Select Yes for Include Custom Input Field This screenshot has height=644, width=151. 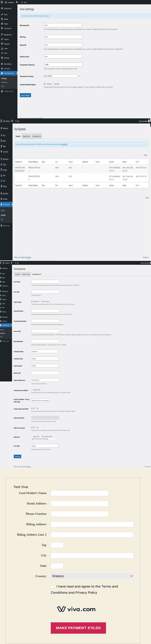[x=36, y=408]
